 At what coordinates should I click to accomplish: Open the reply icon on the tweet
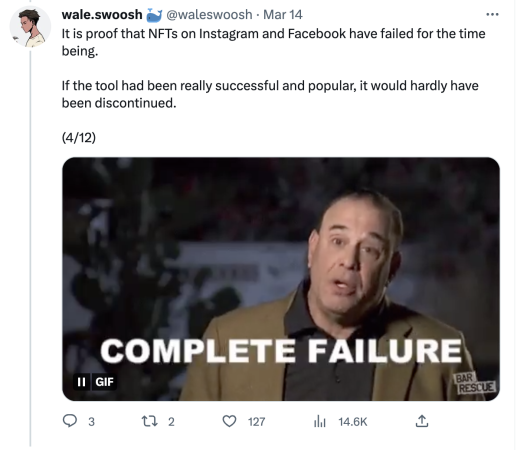[70, 421]
